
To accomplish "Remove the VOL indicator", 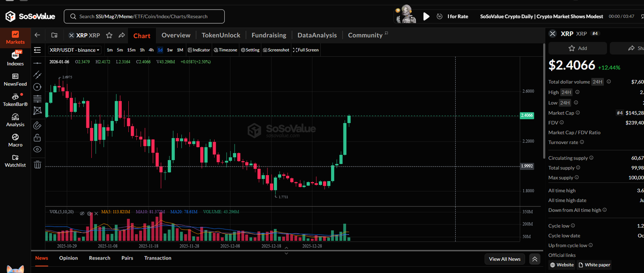I will (96, 213).
